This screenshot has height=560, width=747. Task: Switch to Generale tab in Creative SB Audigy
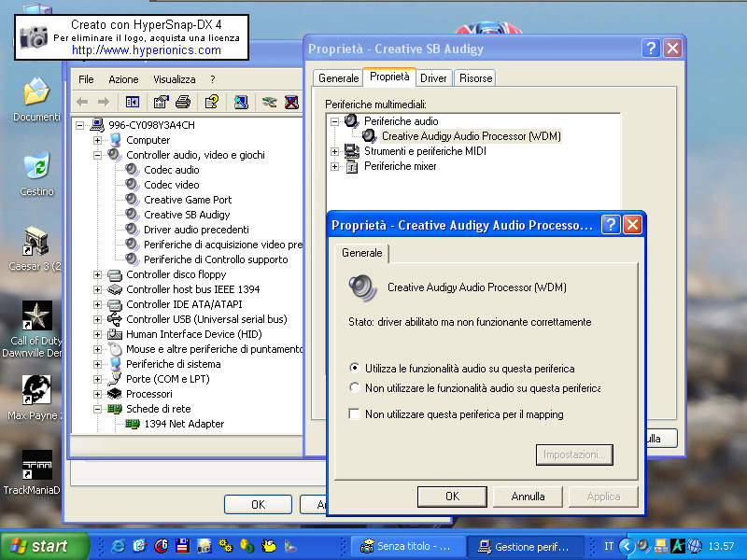pos(338,78)
